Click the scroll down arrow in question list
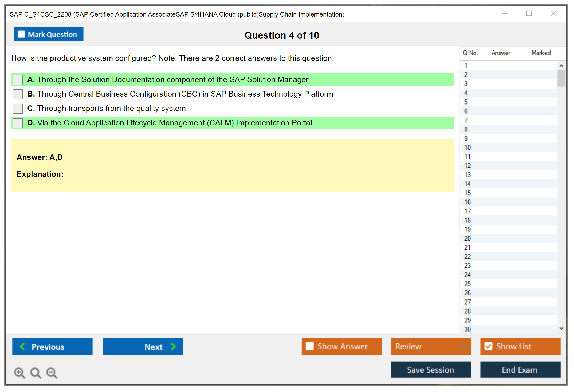Screen dimensions: 574x392 click(561, 328)
